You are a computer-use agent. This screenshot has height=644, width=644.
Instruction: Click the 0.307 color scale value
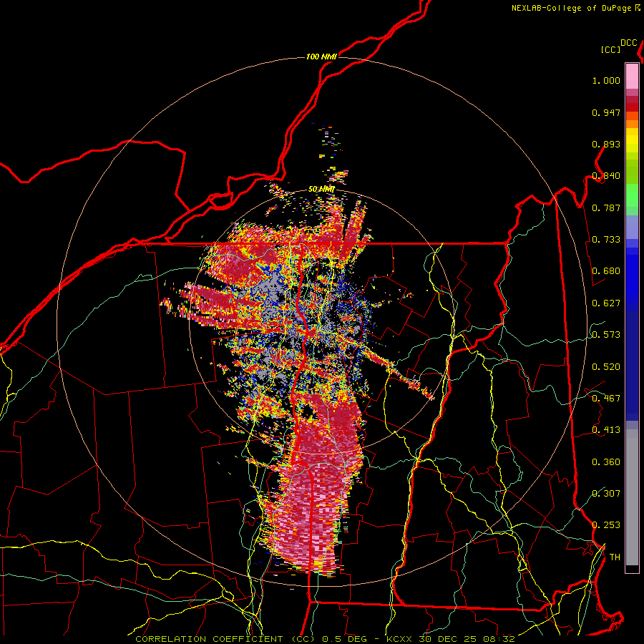coord(606,493)
